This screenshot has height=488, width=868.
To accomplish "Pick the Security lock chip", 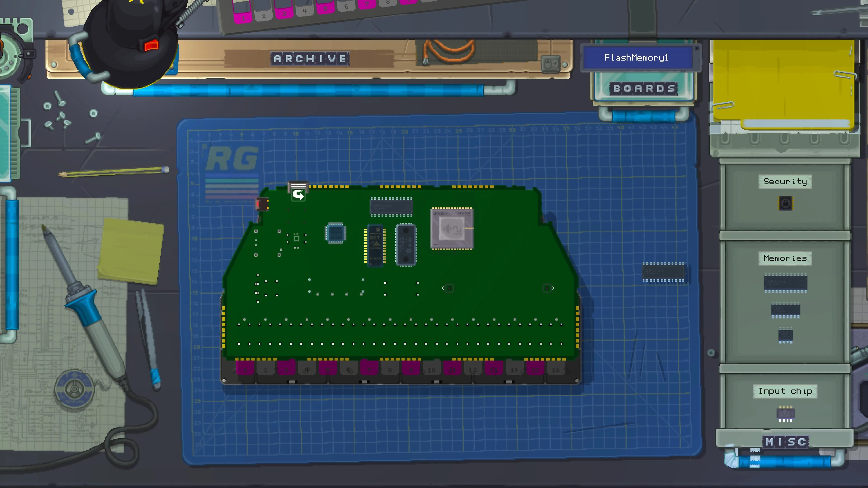I will 785,203.
